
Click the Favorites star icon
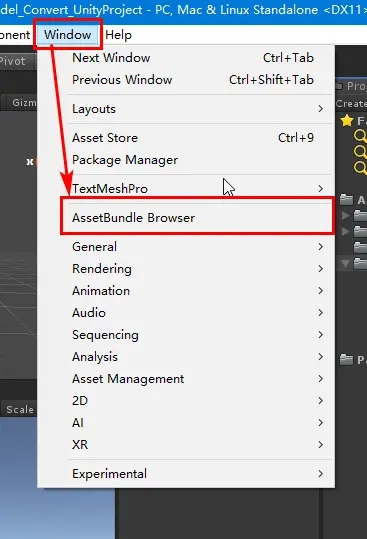tap(347, 120)
